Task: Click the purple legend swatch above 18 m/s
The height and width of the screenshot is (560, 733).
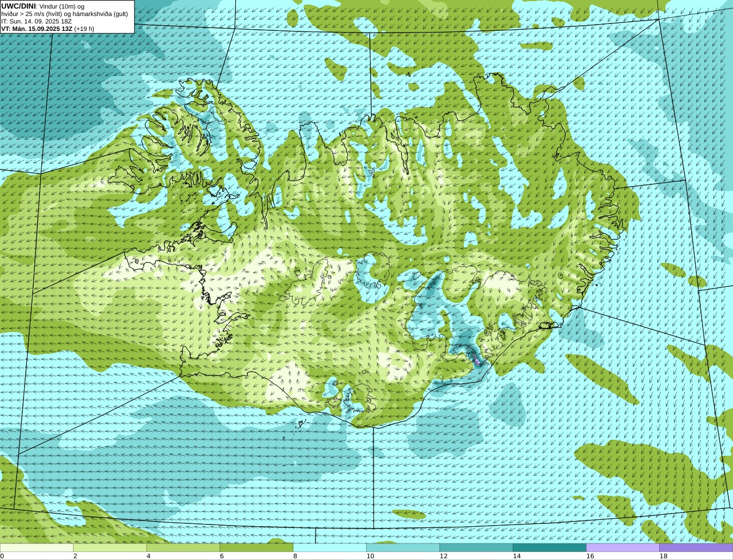Action: 696,548
